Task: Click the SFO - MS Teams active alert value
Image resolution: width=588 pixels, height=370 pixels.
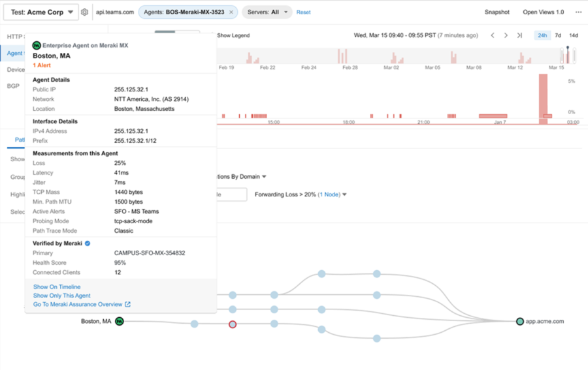Action: point(137,211)
